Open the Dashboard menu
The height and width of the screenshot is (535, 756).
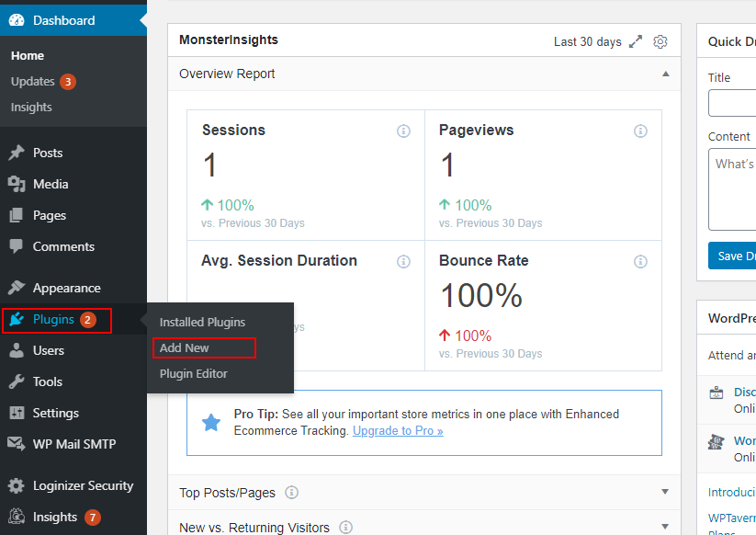pyautogui.click(x=73, y=20)
